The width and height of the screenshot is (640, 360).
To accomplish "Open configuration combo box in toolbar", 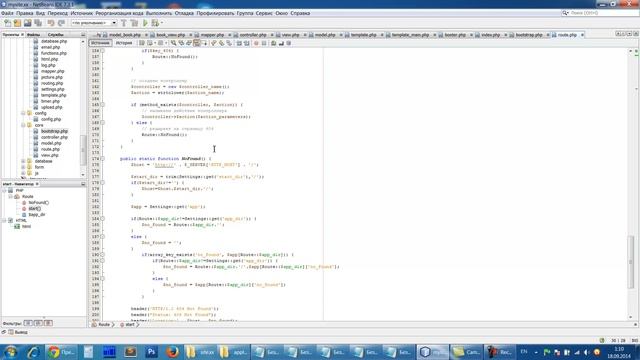I will [94, 23].
